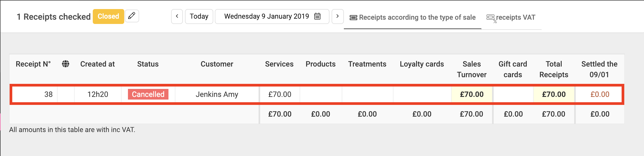Click the yellow Closed status badge
This screenshot has width=644, height=156.
108,16
